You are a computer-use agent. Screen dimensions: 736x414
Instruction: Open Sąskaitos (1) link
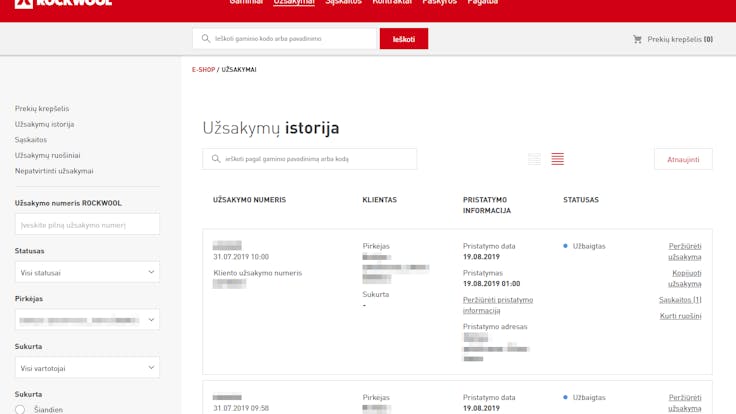[680, 299]
